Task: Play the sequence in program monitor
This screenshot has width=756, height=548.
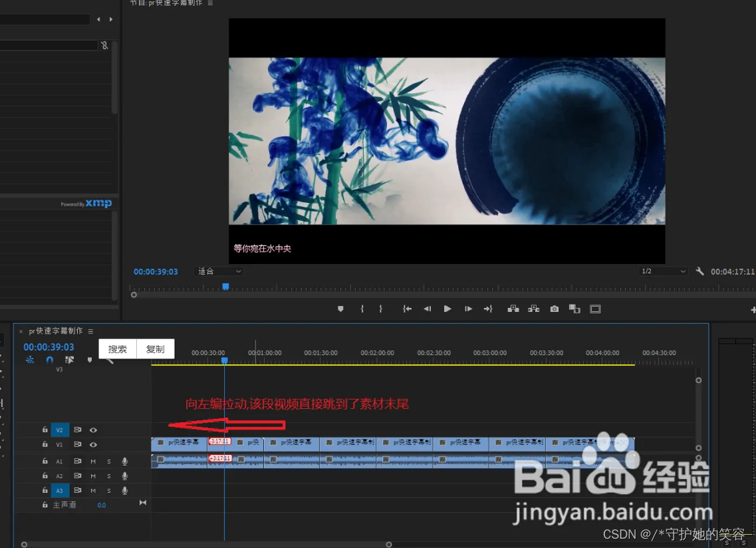Action: tap(447, 309)
